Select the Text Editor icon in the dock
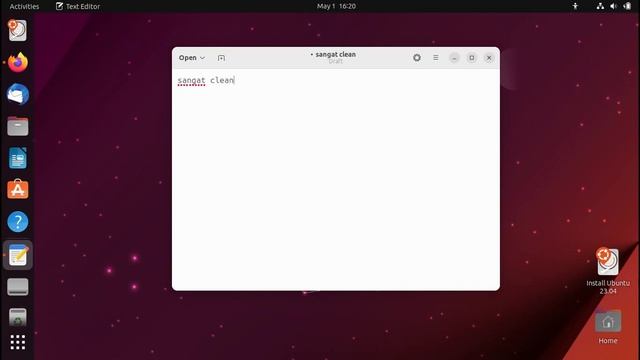This screenshot has width=640, height=360. click(x=18, y=255)
